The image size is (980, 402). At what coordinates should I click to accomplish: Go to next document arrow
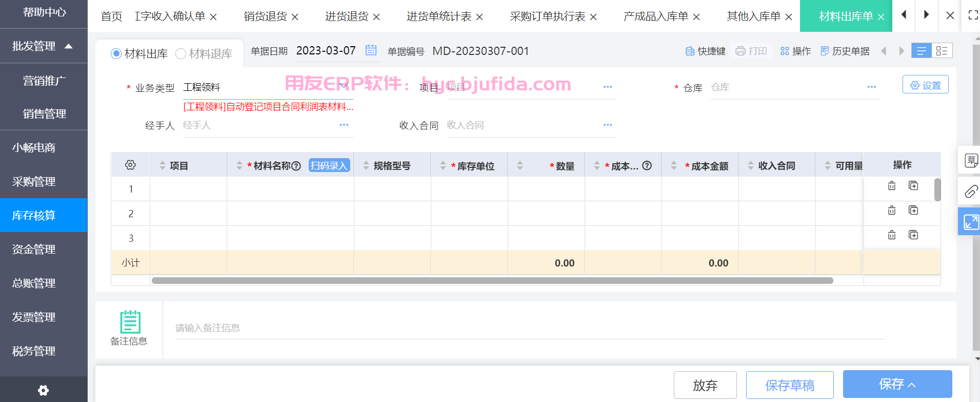click(902, 51)
